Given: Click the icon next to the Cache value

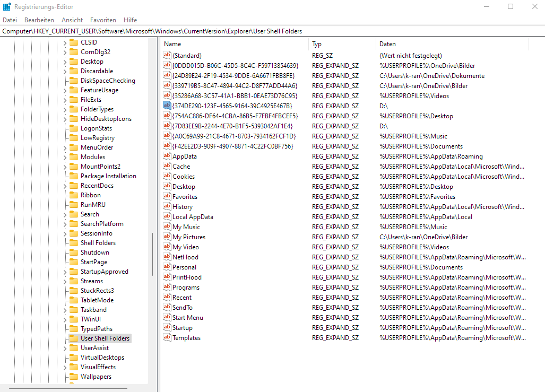Looking at the screenshot, I should pos(167,166).
